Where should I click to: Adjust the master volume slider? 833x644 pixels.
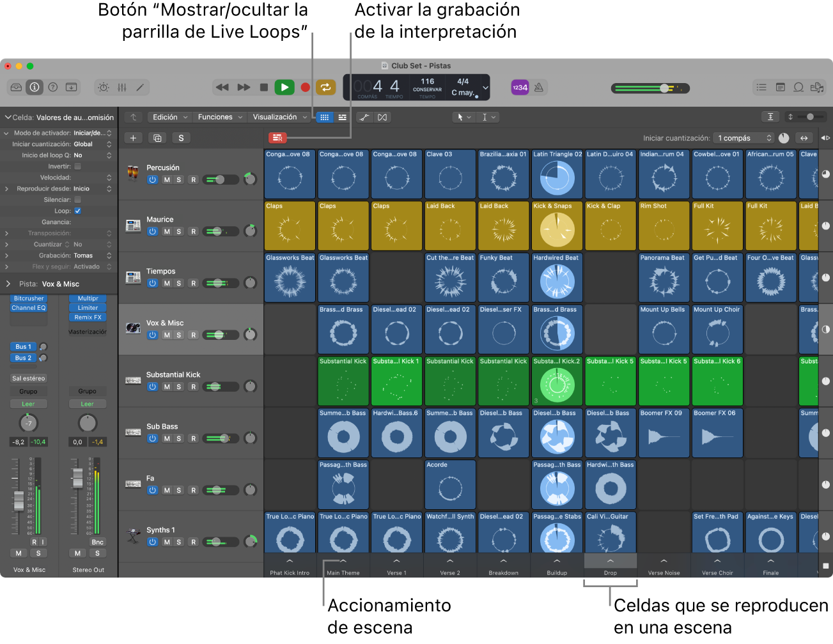665,88
